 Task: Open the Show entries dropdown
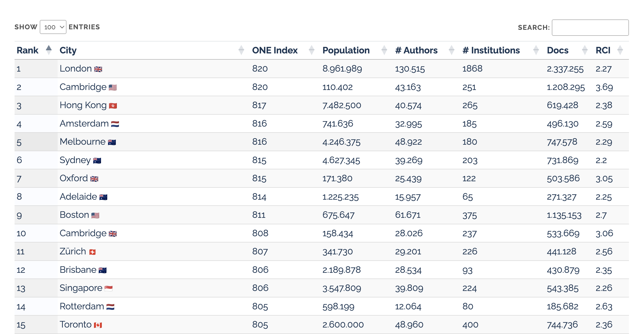pos(53,27)
